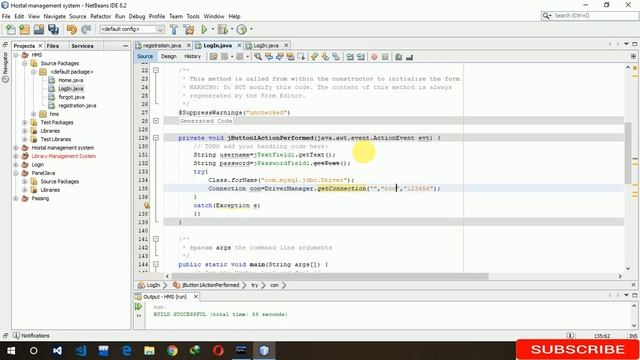Viewport: 640px width, 360px height.
Task: Click the editor Find Selection magnifier icon
Action: pyautogui.click(x=258, y=57)
